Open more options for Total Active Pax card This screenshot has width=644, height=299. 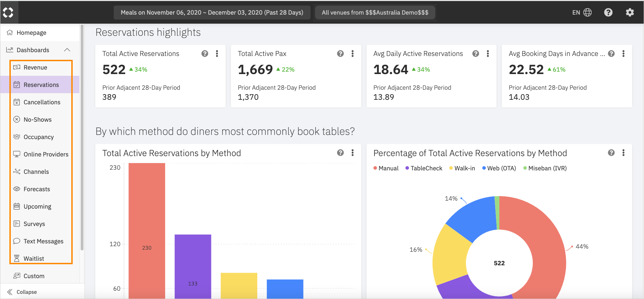[x=353, y=54]
